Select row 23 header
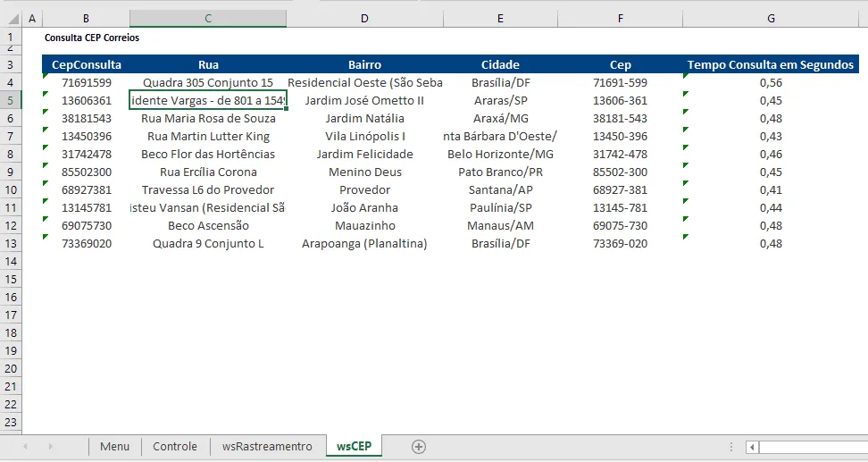This screenshot has height=462, width=868. coord(11,422)
